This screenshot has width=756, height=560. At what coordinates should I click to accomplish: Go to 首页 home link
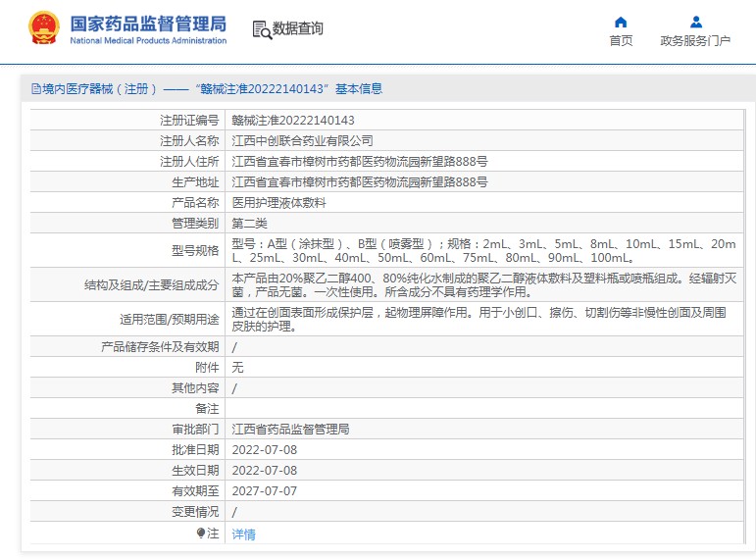tap(621, 40)
